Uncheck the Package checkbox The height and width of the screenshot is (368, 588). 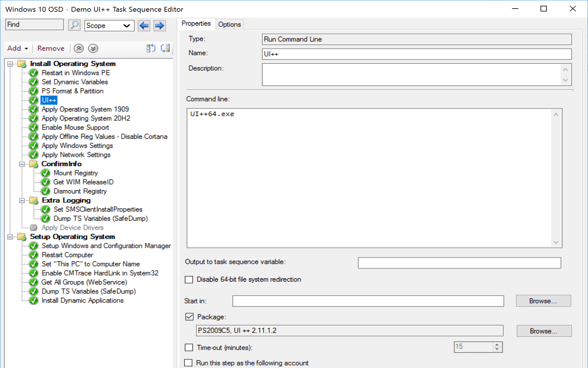point(189,317)
